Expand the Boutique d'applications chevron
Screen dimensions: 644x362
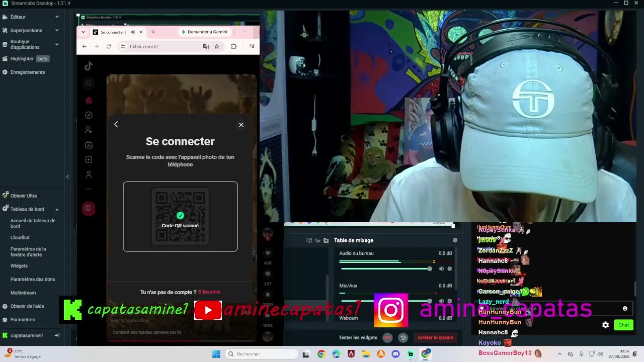[x=57, y=44]
